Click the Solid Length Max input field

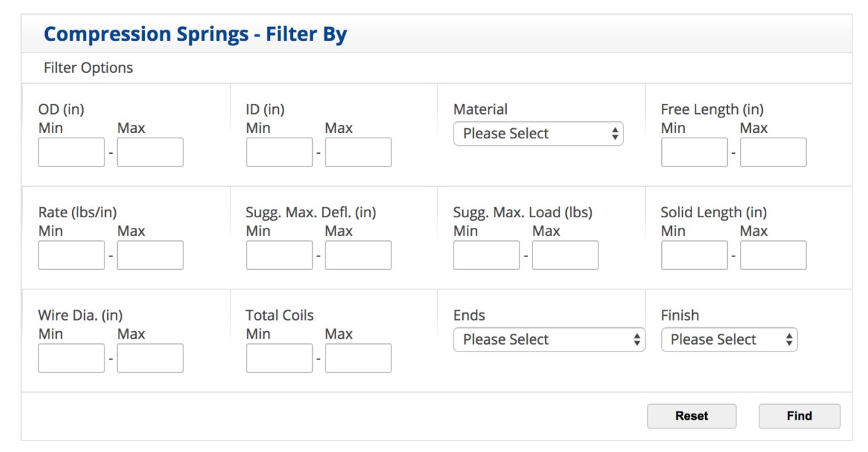pos(772,255)
